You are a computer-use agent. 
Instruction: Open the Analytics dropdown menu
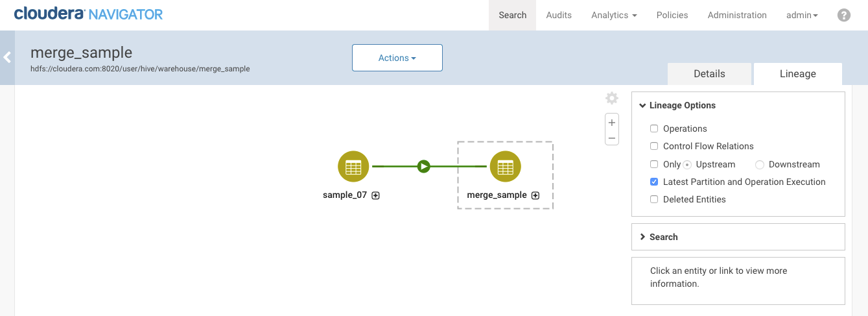pyautogui.click(x=613, y=15)
